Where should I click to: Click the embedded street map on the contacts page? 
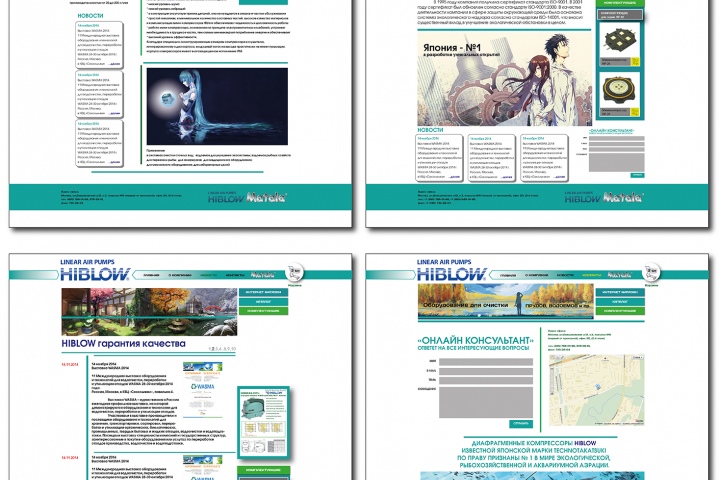[x=596, y=390]
